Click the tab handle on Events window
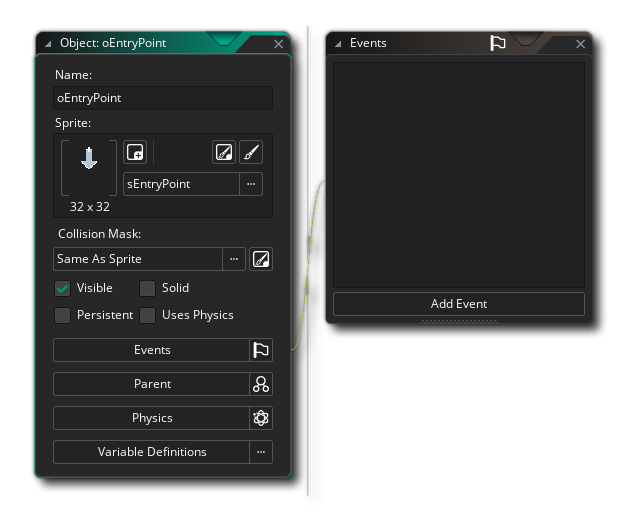Image resolution: width=624 pixels, height=516 pixels. coord(525,39)
